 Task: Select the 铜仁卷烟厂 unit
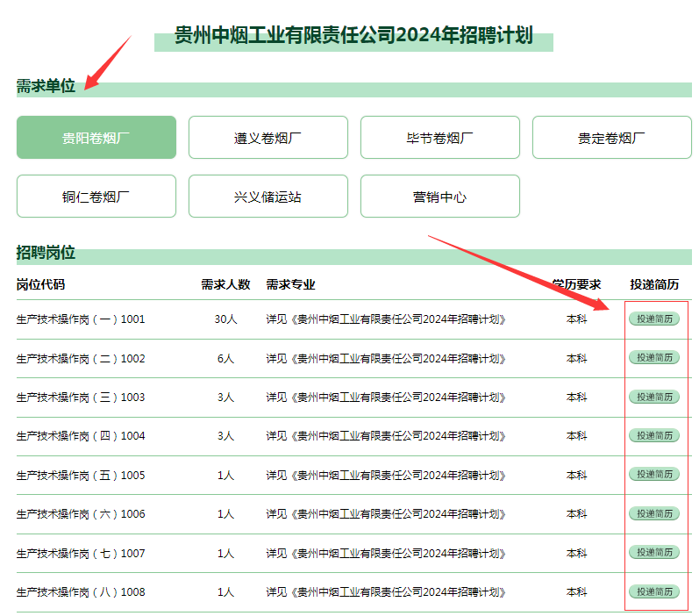96,197
